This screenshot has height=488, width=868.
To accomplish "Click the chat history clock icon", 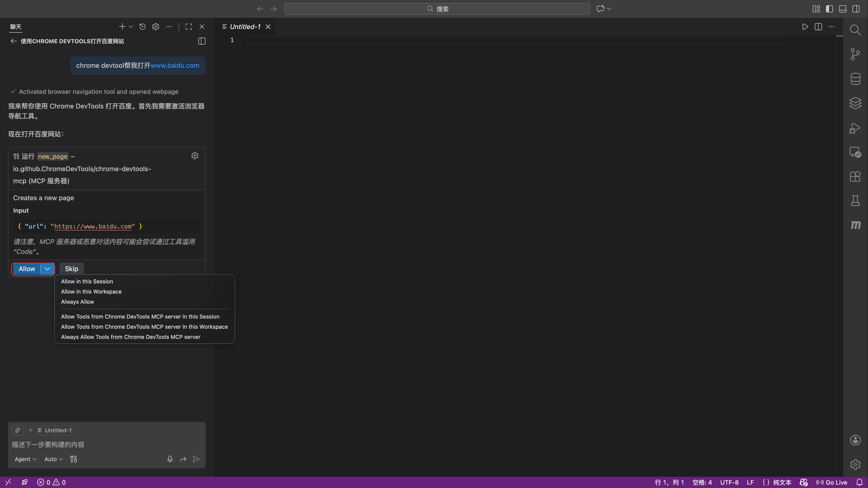I will click(x=142, y=27).
